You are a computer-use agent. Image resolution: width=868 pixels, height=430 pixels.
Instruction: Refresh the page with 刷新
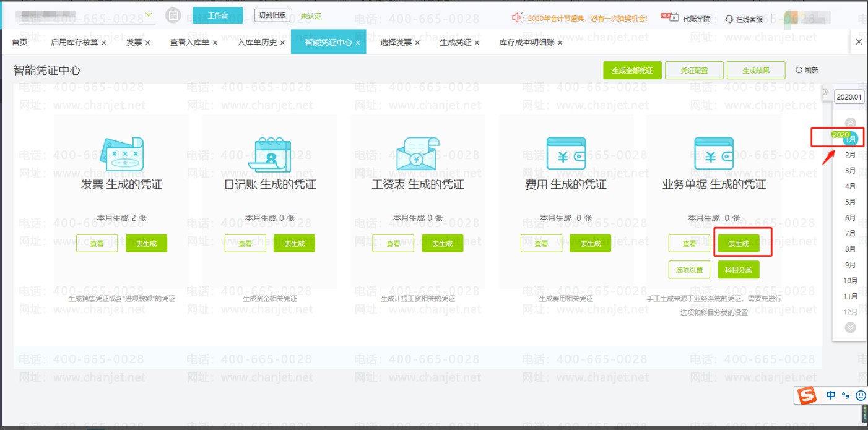tap(807, 71)
